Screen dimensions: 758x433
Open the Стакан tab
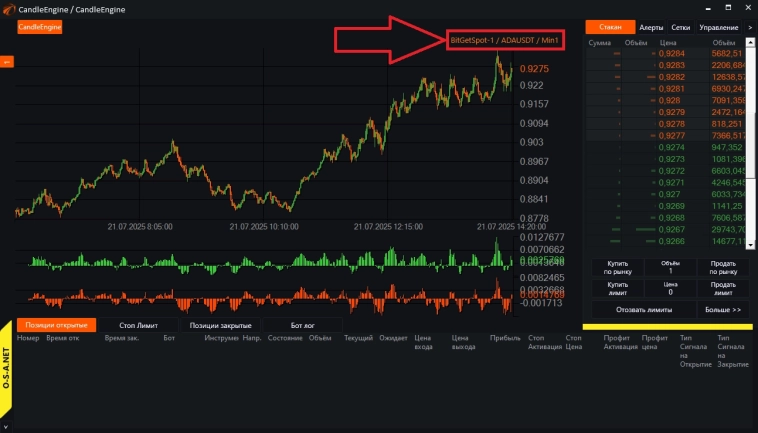(610, 28)
